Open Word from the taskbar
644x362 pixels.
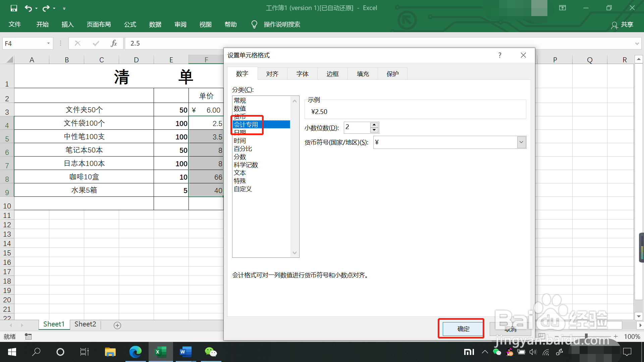185,352
